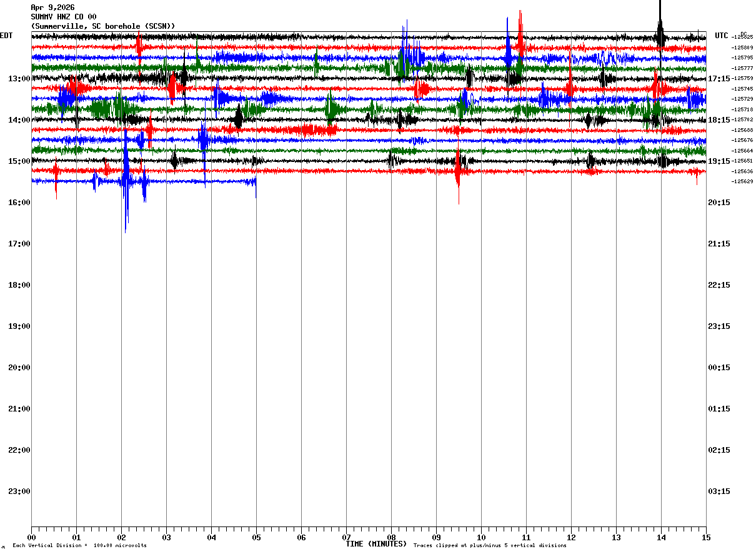
Task: Click the "TIME (MINUTES)" axis title
Action: click(377, 544)
